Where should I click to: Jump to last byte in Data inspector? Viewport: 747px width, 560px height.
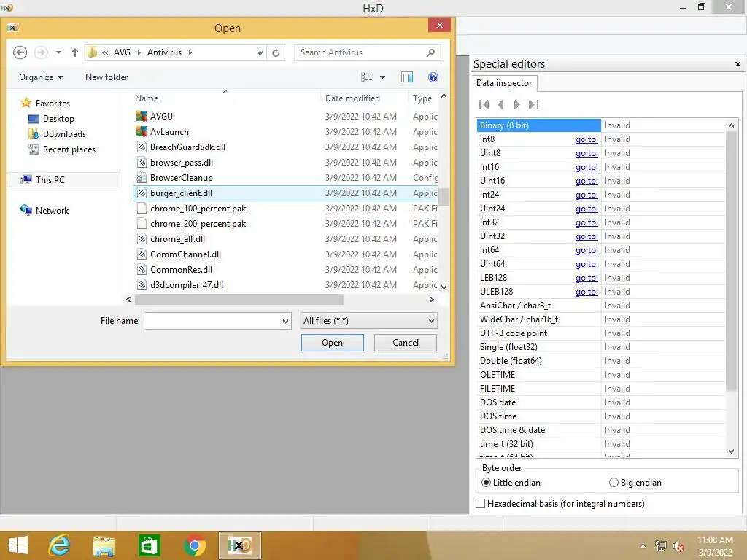533,104
